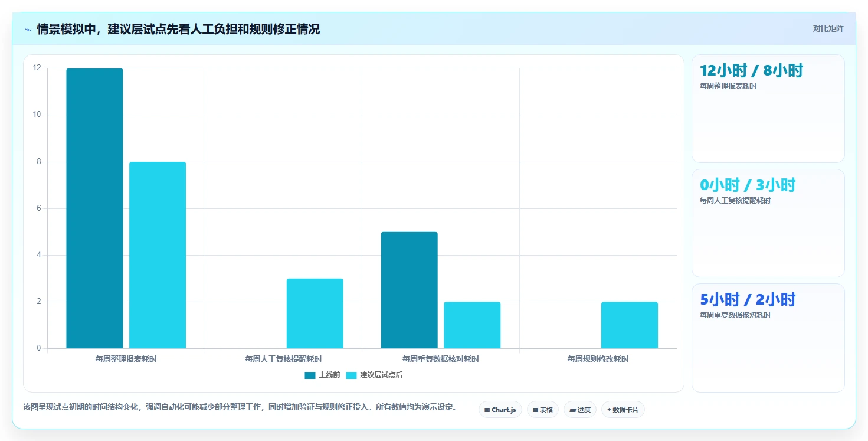Click the x-axis label 每周规则修改耗时

pos(598,359)
